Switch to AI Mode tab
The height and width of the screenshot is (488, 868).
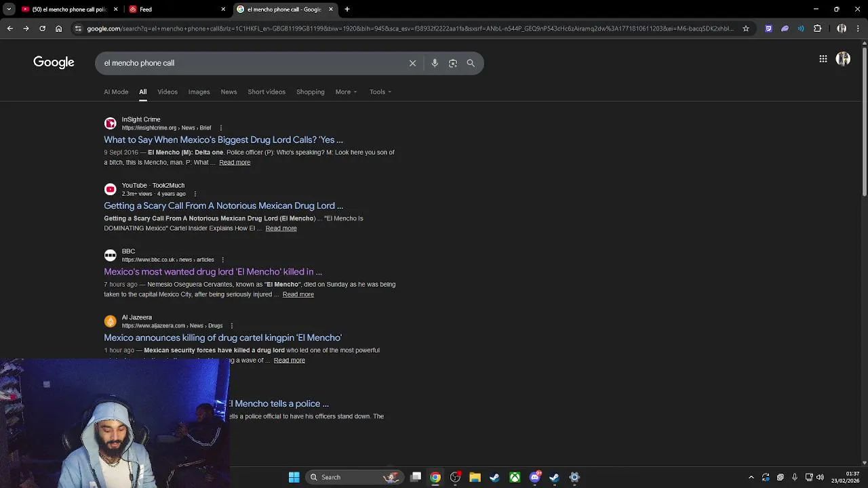point(116,91)
